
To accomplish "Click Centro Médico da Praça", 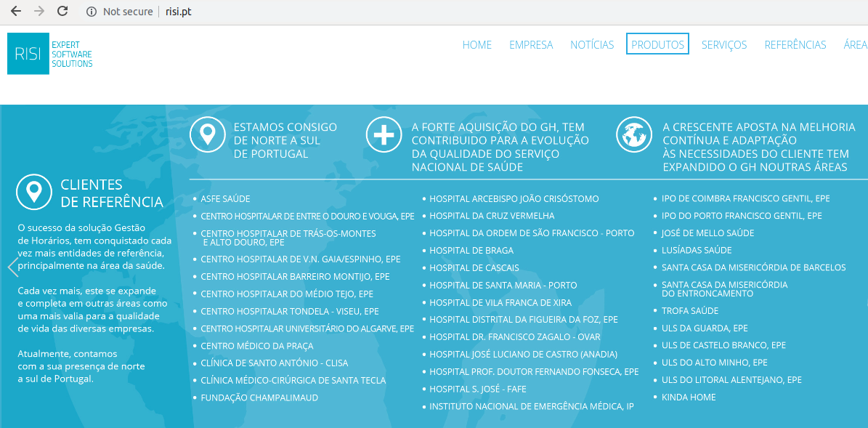I will click(257, 346).
